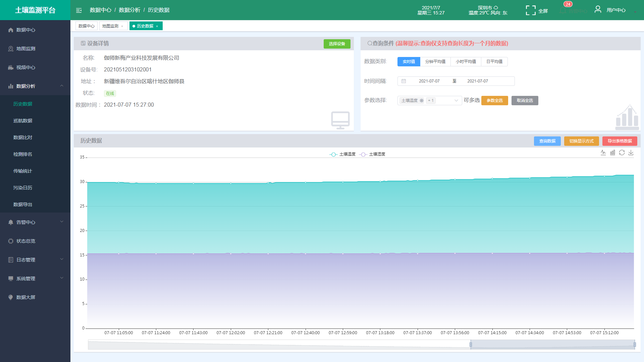The height and width of the screenshot is (362, 644).
Task: Click the map pin icon beside 地图监测
Action: 11,49
